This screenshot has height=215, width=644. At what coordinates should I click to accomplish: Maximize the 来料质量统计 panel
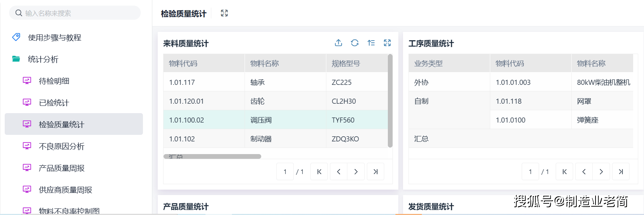(x=387, y=43)
